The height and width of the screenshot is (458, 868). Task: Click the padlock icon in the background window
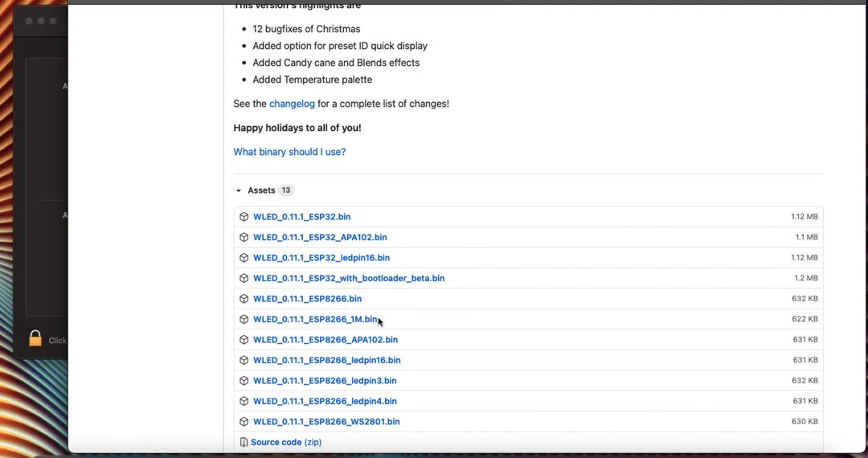coord(35,338)
